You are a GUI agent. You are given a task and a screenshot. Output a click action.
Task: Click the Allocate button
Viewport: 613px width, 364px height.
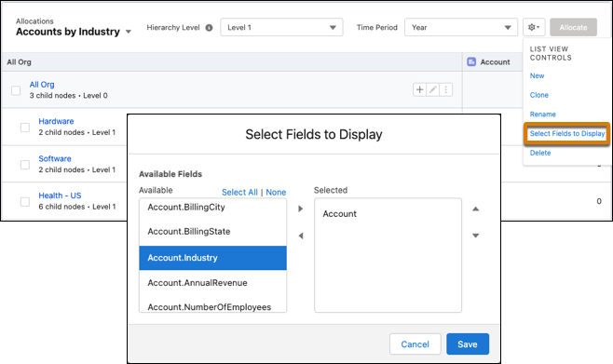coord(573,27)
